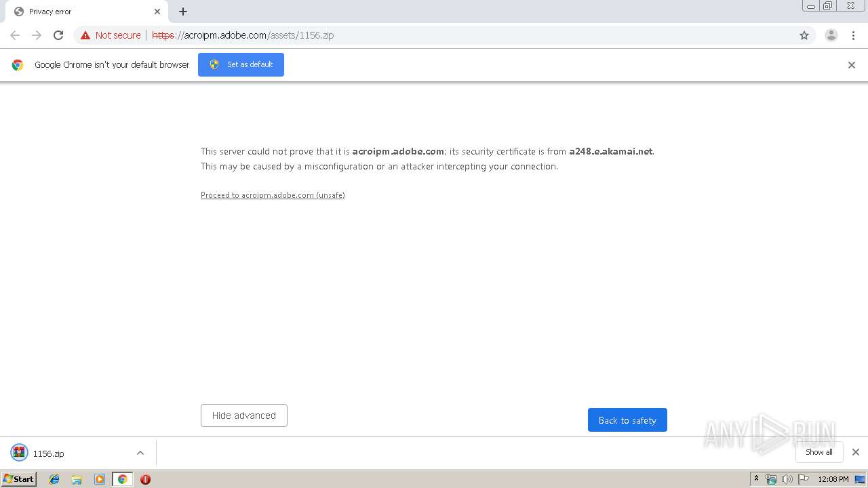
Task: Click the browser Back arrow
Action: coord(15,35)
